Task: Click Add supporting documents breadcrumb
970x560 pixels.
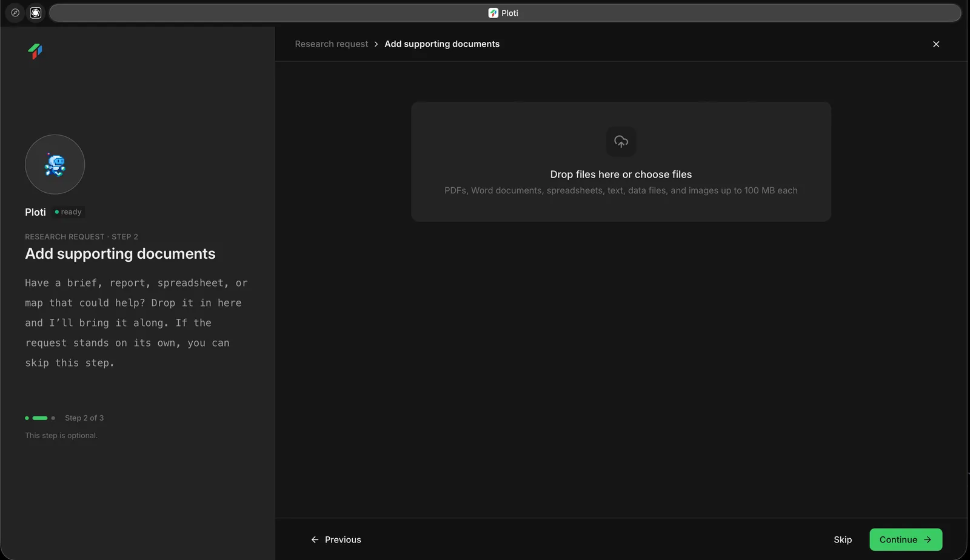Action: pos(442,44)
